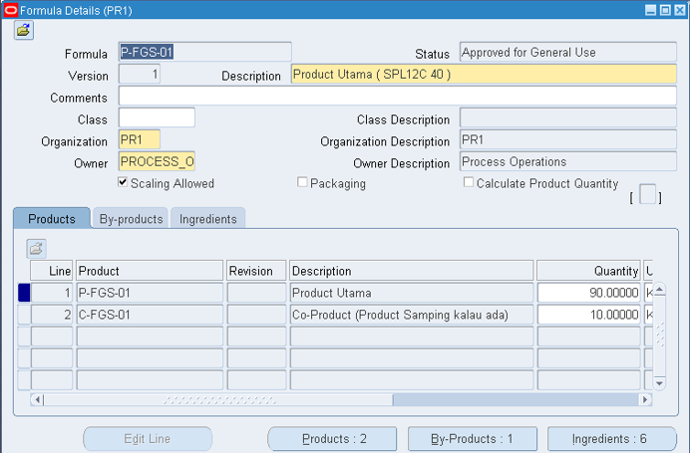Select the row indicator for line 2

[x=24, y=315]
